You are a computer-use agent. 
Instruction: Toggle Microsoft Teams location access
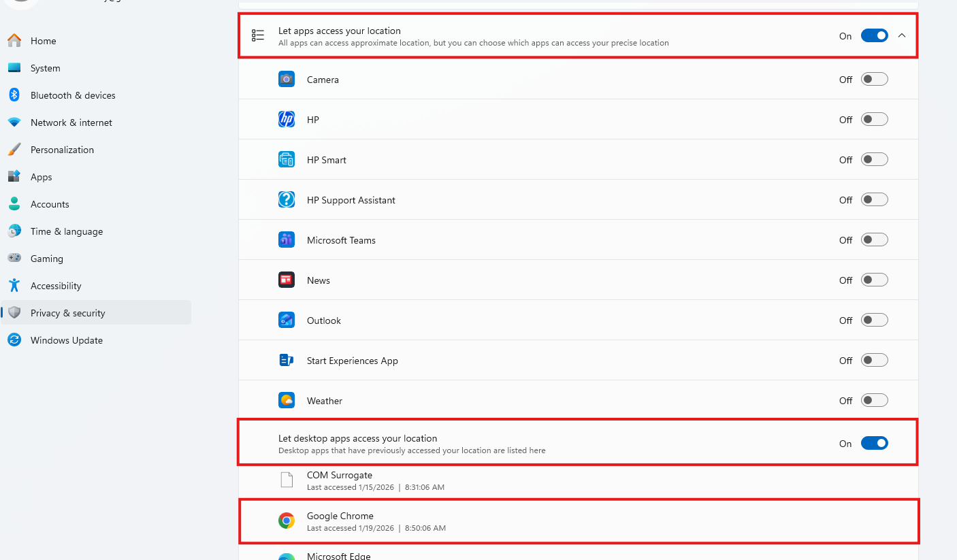[x=875, y=240]
